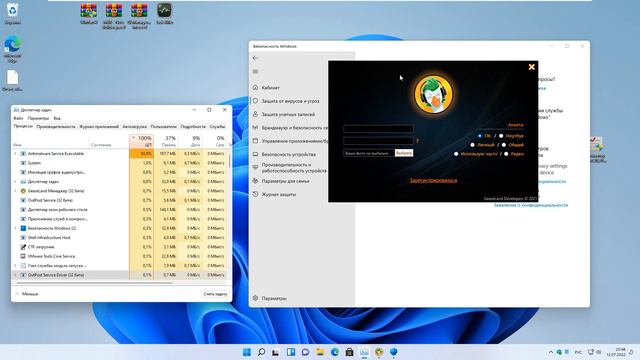Open Widgets from the taskbar
Image resolution: width=640 pixels, height=360 pixels.
(291, 352)
